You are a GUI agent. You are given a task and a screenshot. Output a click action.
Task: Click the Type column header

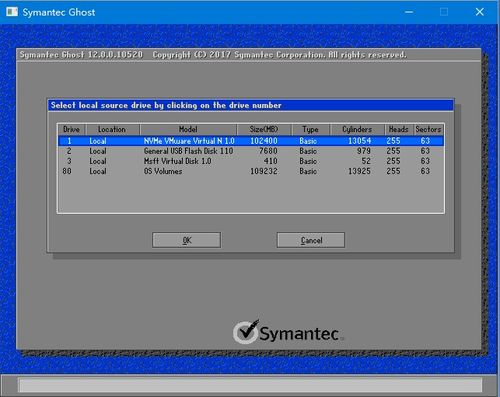pyautogui.click(x=311, y=129)
